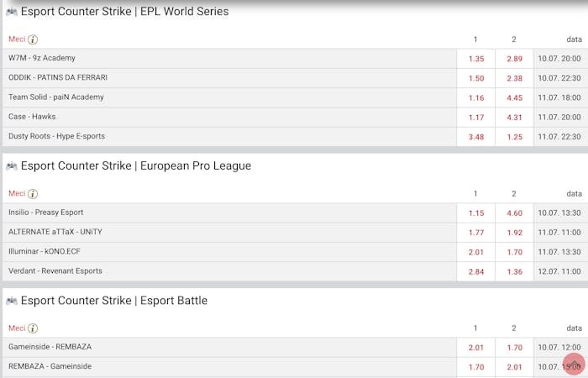Pick odds 1.92 for UNiTY
Screen dimensions: 588x378
[x=514, y=233]
